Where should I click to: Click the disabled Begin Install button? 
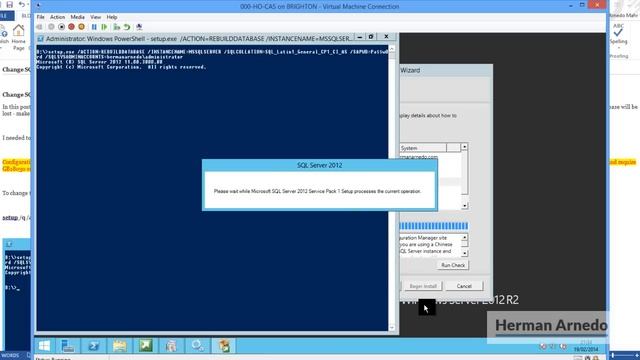(x=423, y=286)
